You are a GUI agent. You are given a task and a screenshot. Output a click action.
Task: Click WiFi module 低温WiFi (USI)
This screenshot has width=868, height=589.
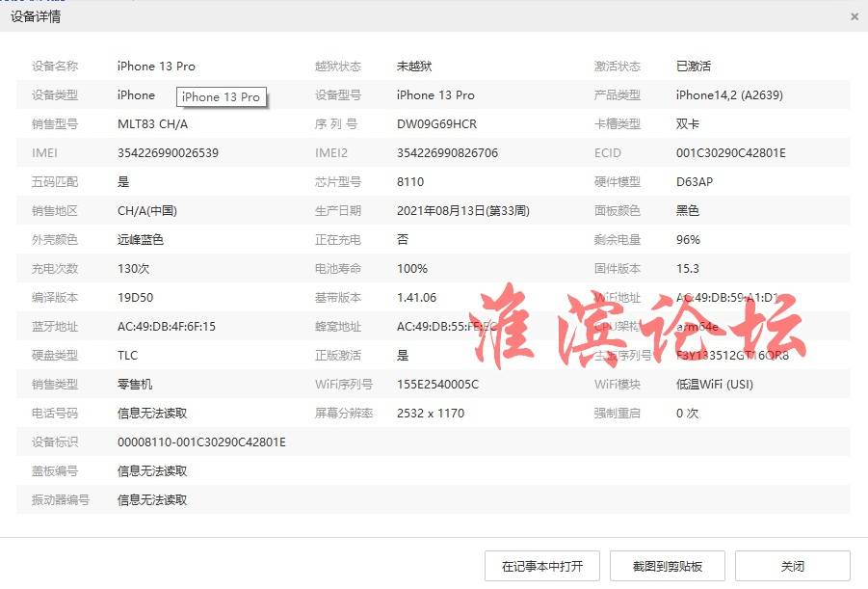pos(714,384)
